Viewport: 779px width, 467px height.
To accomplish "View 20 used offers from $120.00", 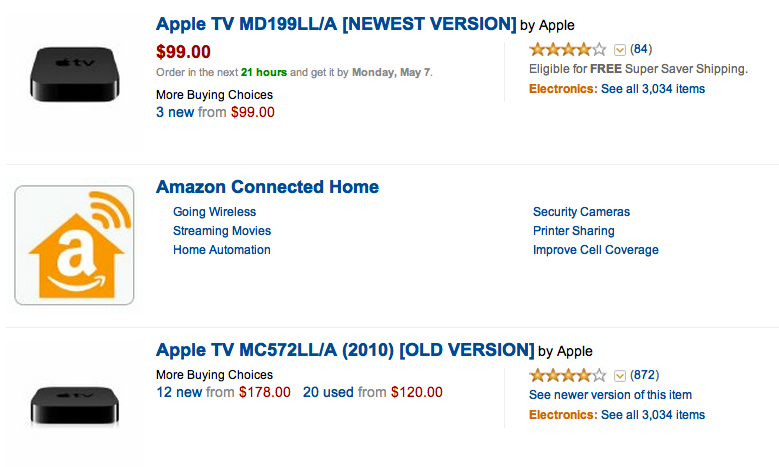I will [x=373, y=392].
